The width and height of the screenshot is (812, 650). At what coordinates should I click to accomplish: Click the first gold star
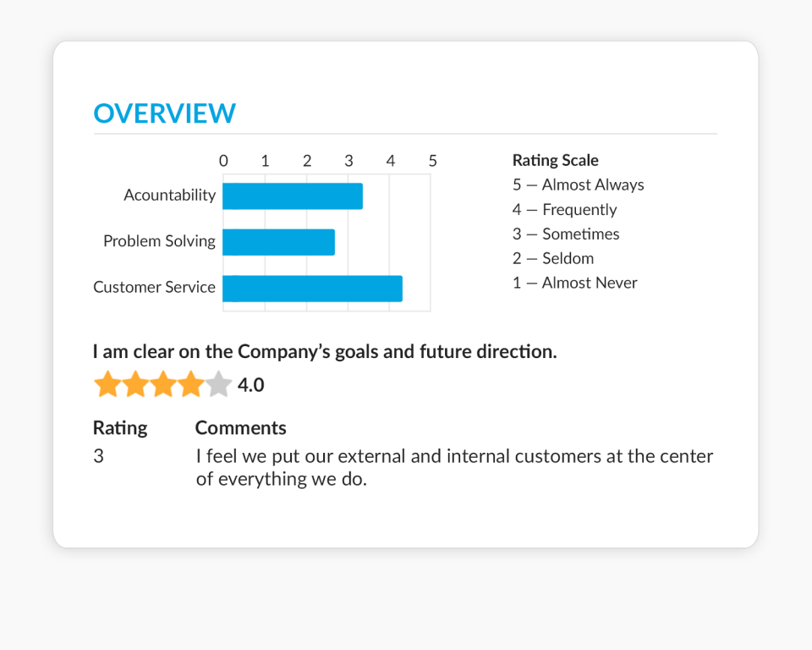(107, 384)
